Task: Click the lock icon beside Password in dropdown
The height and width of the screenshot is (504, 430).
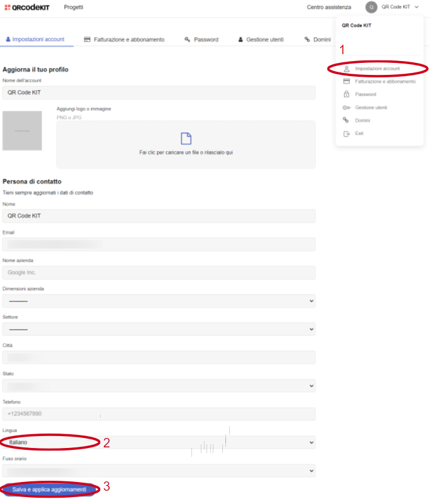Action: point(346,94)
